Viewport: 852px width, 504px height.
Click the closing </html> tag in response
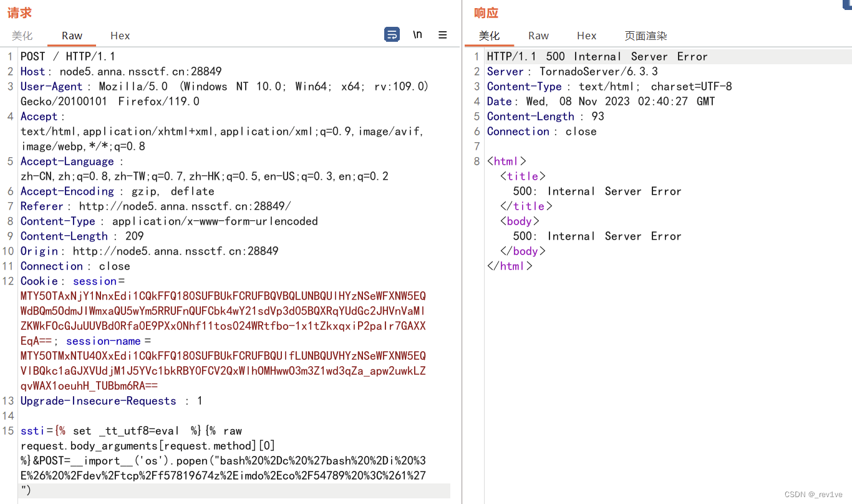[x=510, y=266]
